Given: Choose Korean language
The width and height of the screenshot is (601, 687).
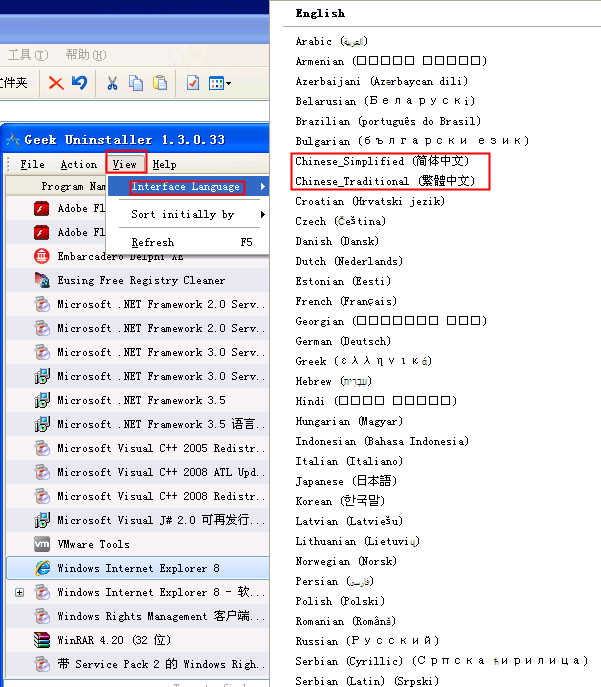Looking at the screenshot, I should click(340, 501).
